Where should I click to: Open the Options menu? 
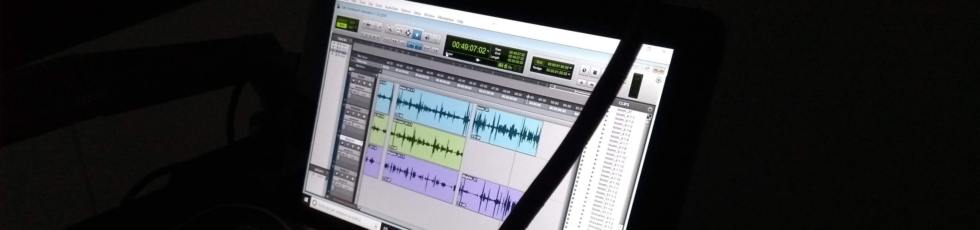406,11
